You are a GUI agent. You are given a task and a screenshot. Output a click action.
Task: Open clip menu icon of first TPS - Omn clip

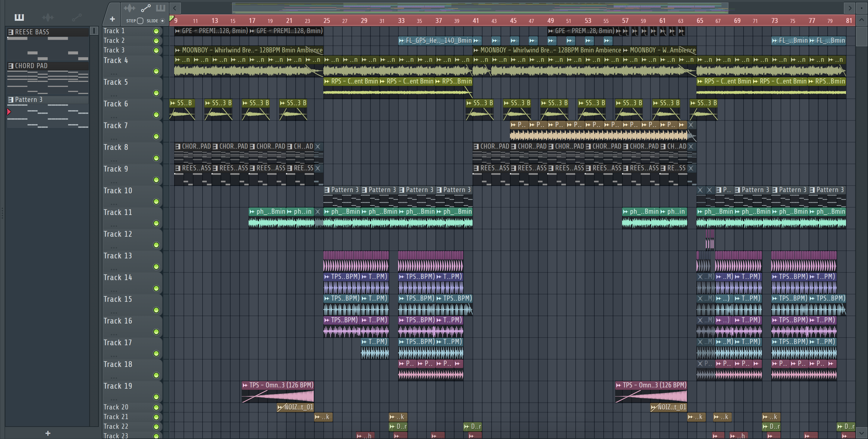(245, 385)
